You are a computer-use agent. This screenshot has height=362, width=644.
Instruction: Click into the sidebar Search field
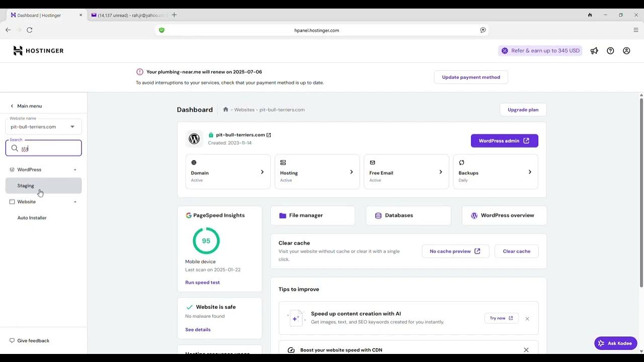pos(43,148)
